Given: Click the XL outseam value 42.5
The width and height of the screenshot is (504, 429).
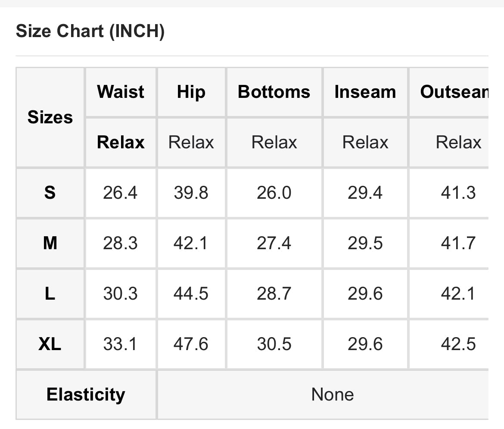Looking at the screenshot, I should click(x=458, y=344).
